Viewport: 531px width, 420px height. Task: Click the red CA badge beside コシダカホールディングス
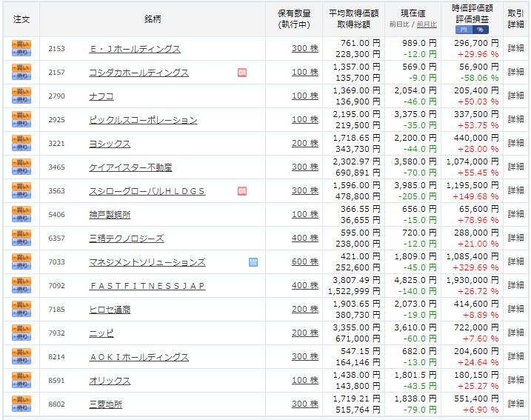[x=242, y=73]
